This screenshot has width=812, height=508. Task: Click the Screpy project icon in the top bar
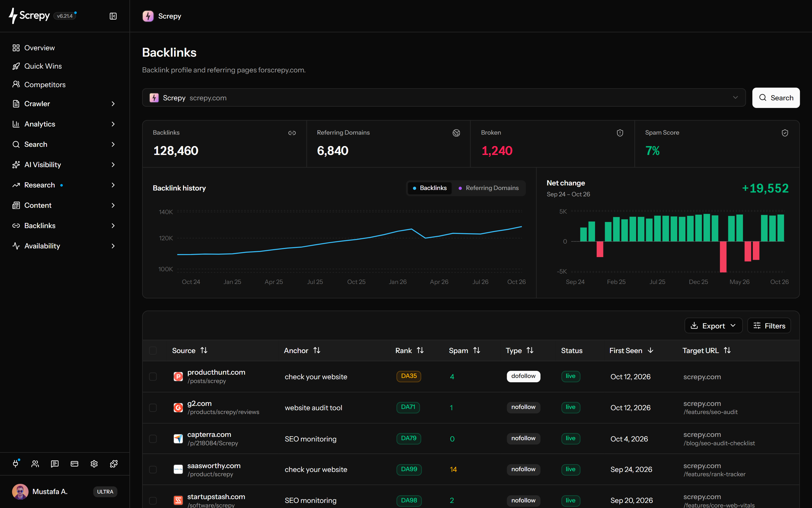tap(148, 16)
